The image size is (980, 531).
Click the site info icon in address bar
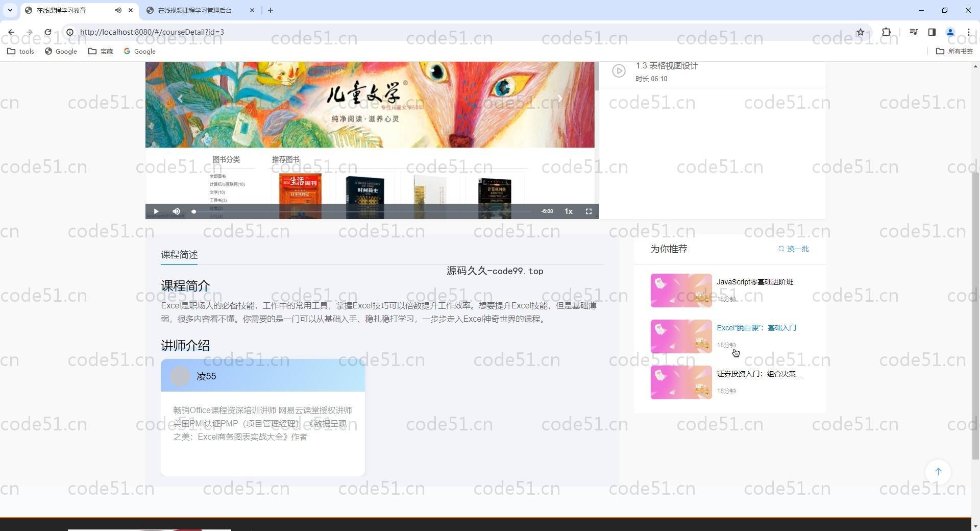(x=70, y=32)
